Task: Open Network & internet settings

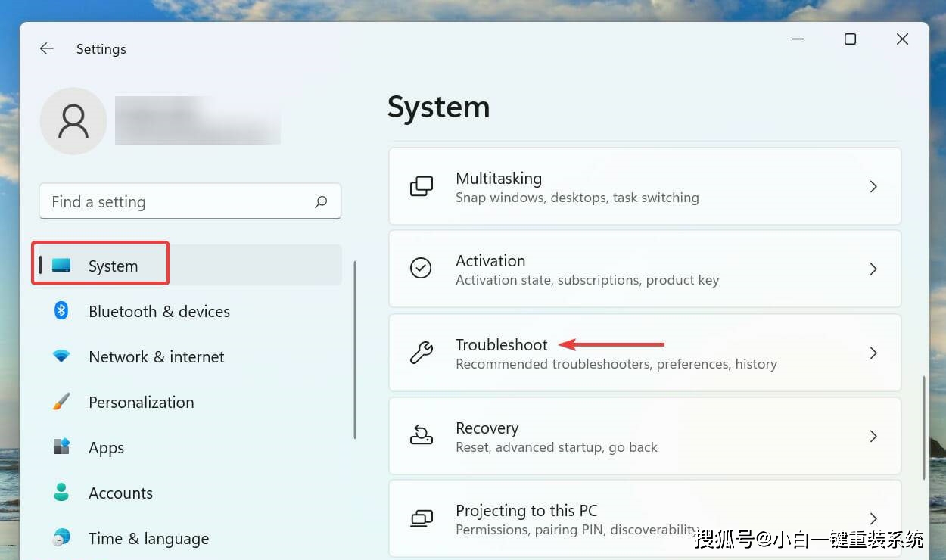Action: coord(190,356)
